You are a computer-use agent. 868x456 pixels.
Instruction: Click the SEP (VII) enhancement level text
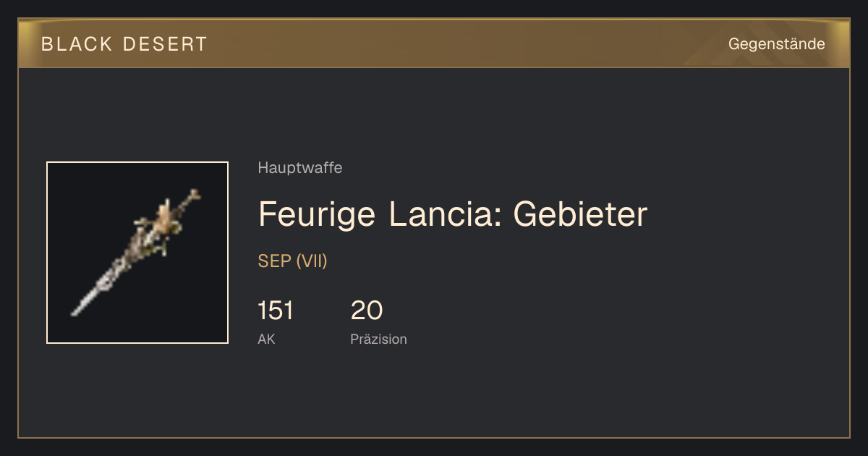point(293,261)
